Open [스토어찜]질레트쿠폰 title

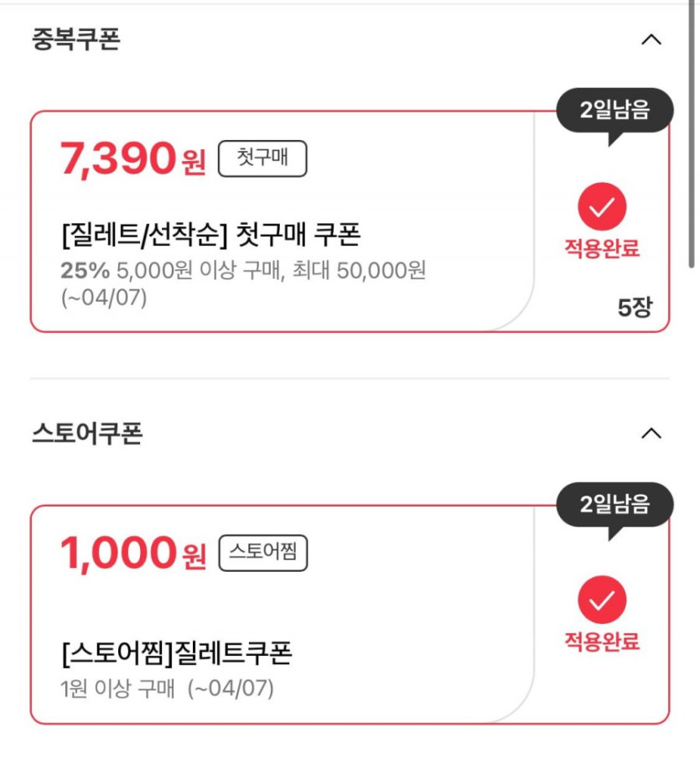tap(177, 652)
